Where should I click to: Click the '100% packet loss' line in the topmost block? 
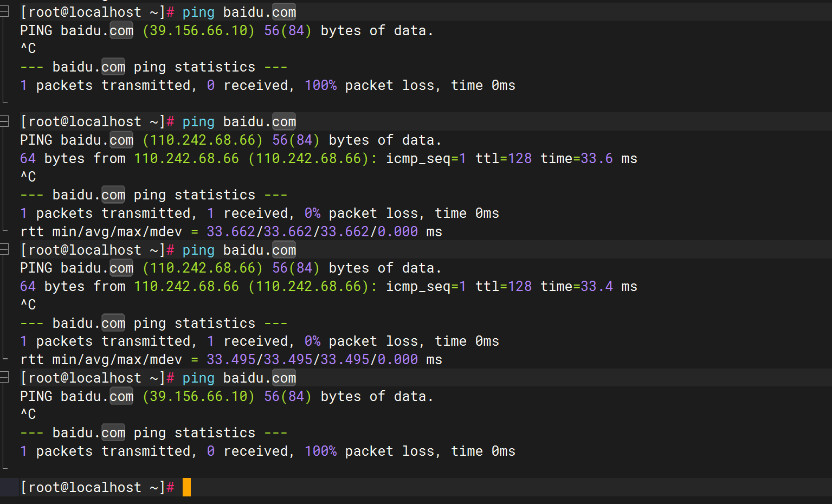point(268,85)
